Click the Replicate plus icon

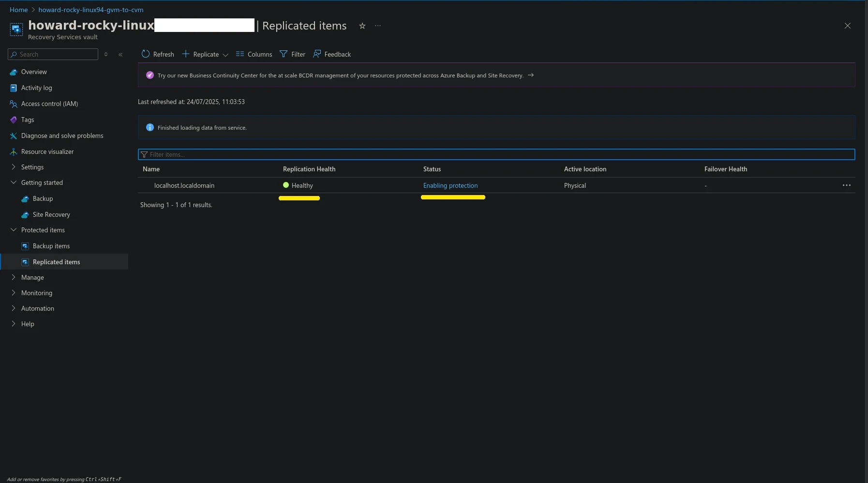pos(185,54)
